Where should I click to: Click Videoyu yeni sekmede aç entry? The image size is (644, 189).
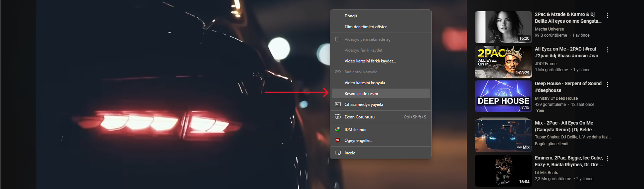click(381, 39)
